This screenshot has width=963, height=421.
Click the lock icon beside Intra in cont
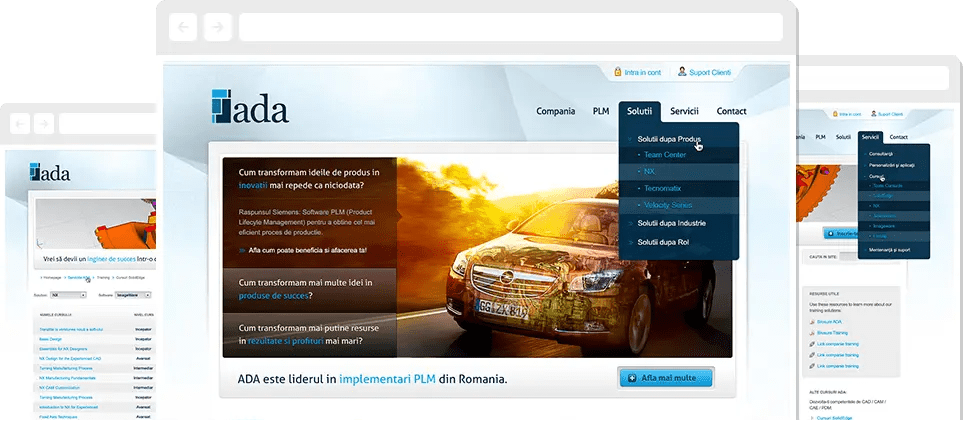pos(618,72)
